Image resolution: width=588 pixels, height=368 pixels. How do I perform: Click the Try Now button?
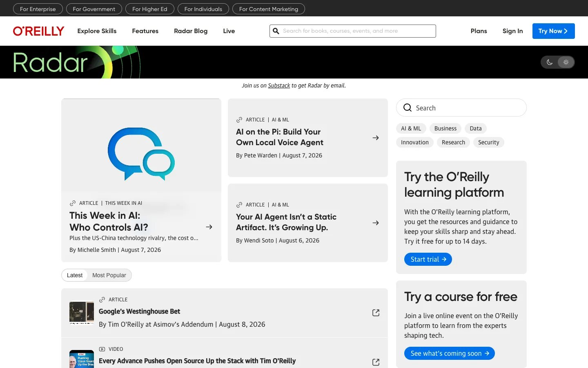[x=553, y=31]
